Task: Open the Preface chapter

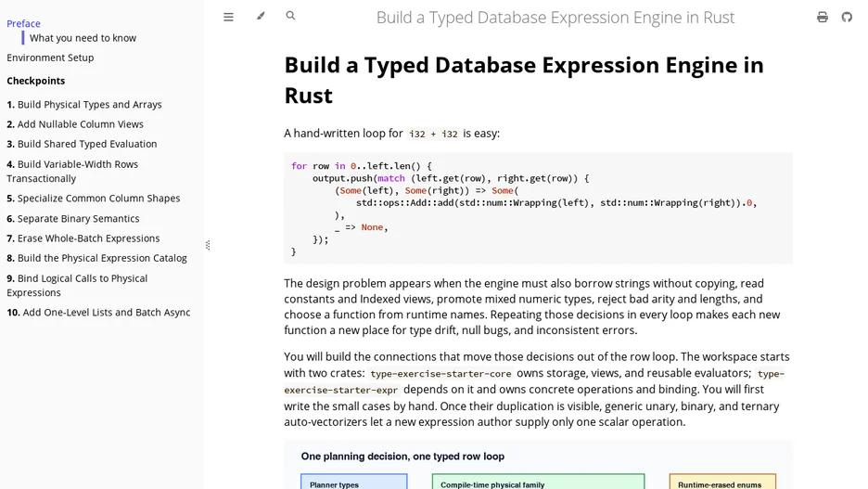Action: 23,23
